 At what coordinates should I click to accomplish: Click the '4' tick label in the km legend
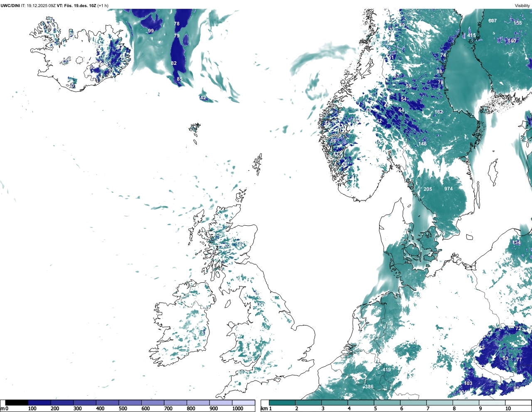(x=349, y=409)
